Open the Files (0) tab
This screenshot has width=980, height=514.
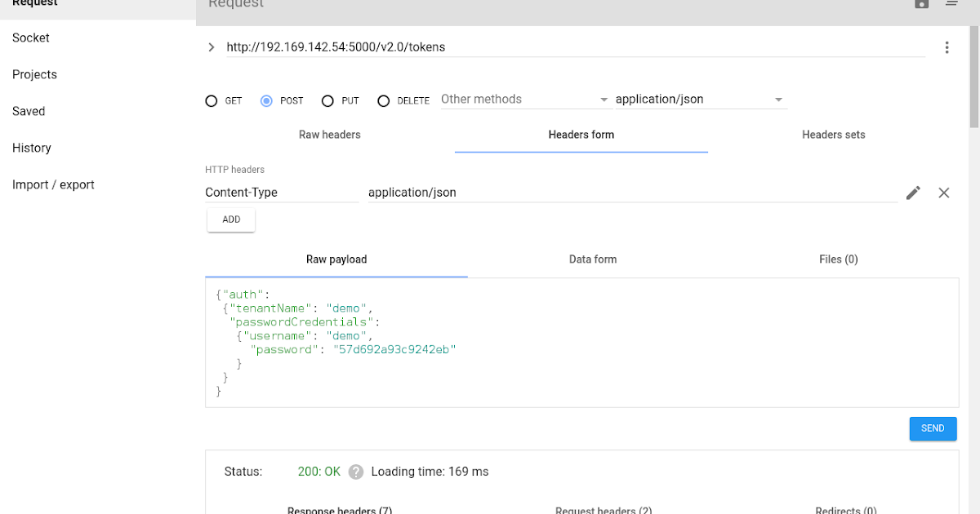tap(838, 259)
